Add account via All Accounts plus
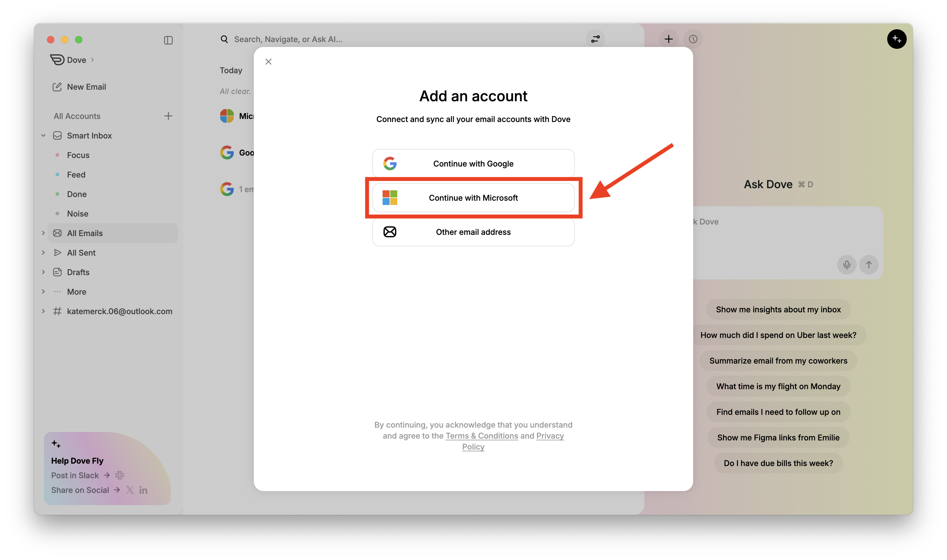This screenshot has height=560, width=947. 168,116
